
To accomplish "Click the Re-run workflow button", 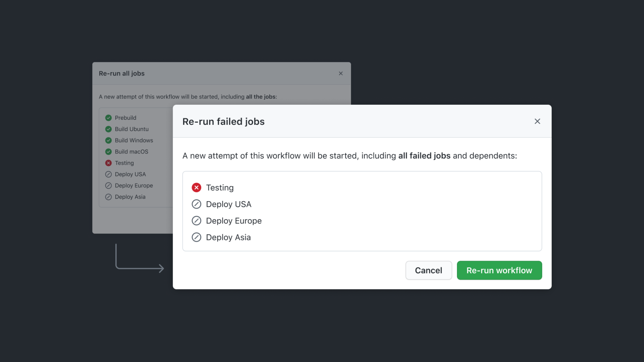I will (499, 270).
